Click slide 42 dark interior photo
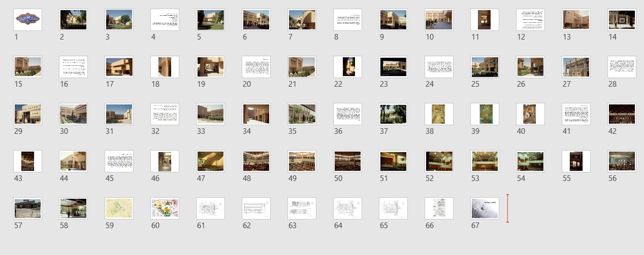The image size is (644, 255). 622,114
